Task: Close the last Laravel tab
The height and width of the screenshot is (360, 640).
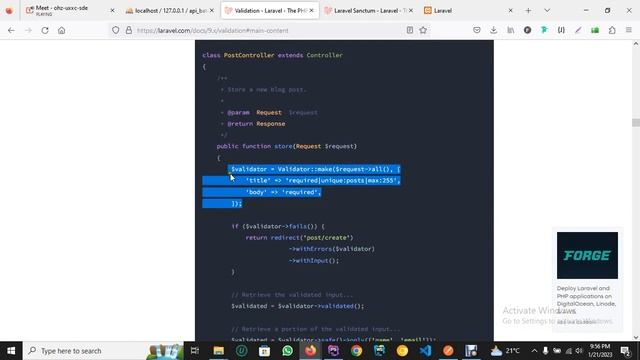Action: coord(510,11)
